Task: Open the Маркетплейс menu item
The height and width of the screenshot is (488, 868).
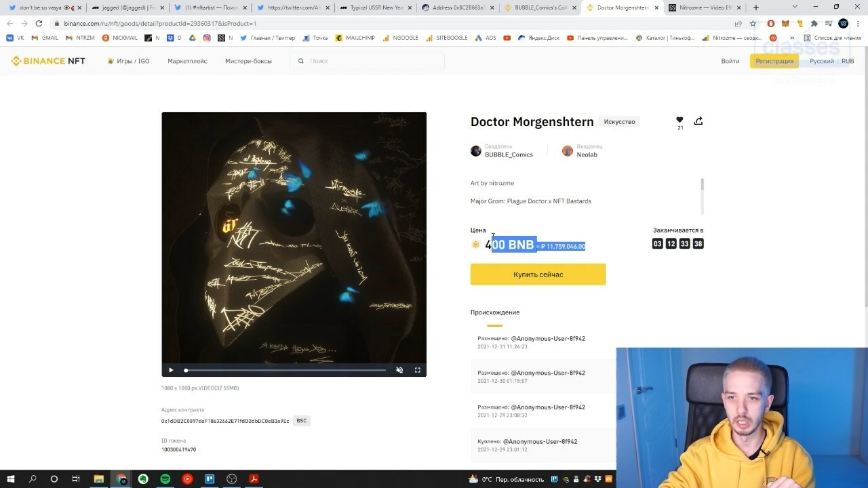Action: (x=187, y=61)
